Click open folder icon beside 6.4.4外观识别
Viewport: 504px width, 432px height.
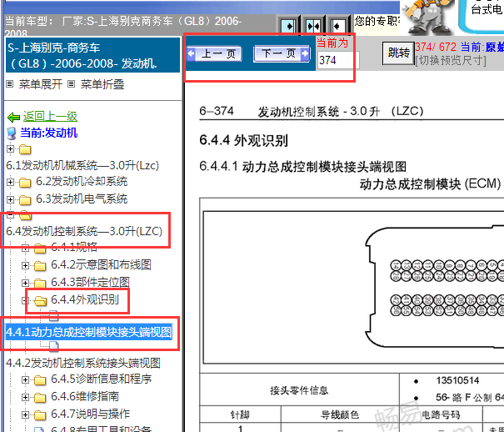[x=40, y=300]
